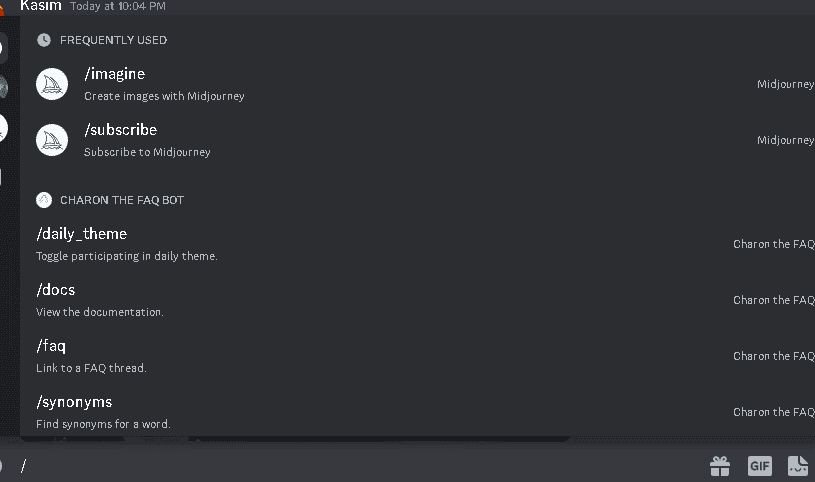
Task: Click the username Kasim
Action: [41, 6]
